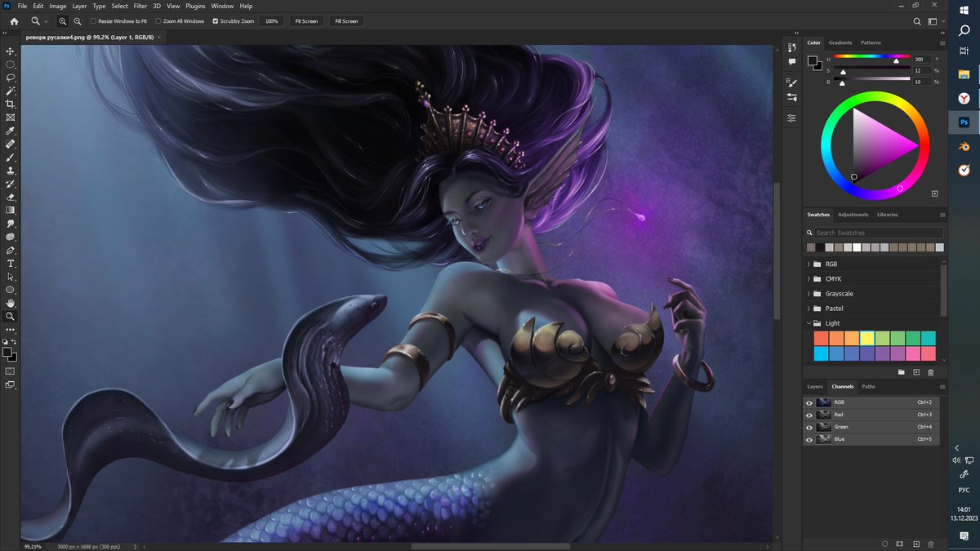Select the Eraser tool
The image size is (980, 551).
[11, 197]
